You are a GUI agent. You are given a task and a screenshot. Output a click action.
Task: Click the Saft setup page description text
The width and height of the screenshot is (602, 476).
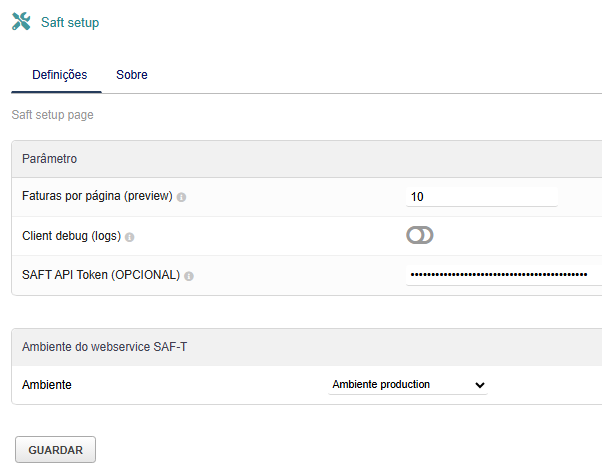[x=53, y=115]
